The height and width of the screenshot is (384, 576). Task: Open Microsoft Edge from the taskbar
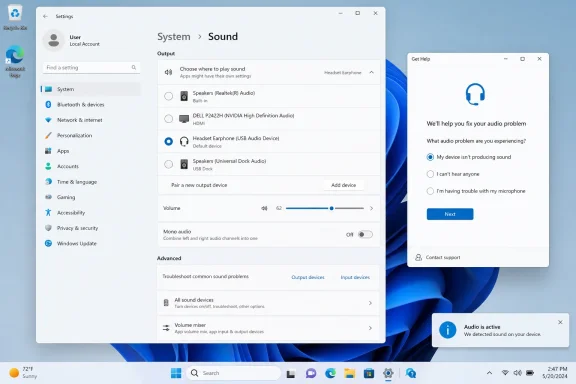click(x=330, y=373)
